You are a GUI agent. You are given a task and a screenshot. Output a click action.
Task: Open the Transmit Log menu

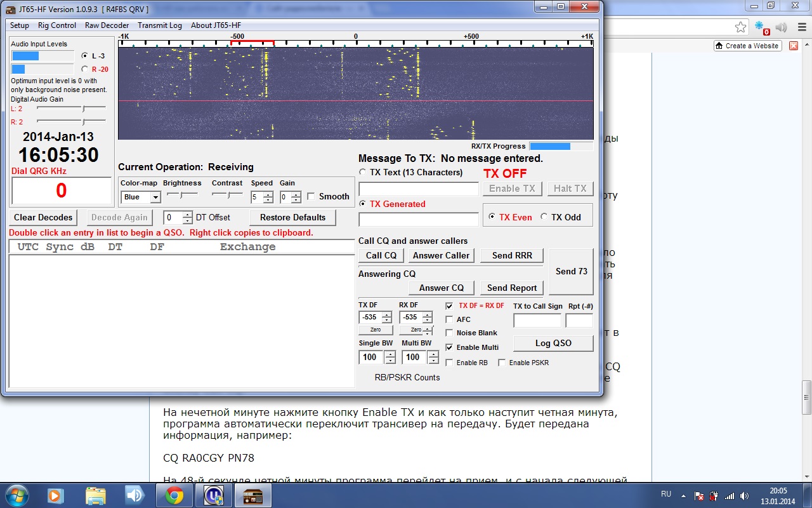[160, 25]
